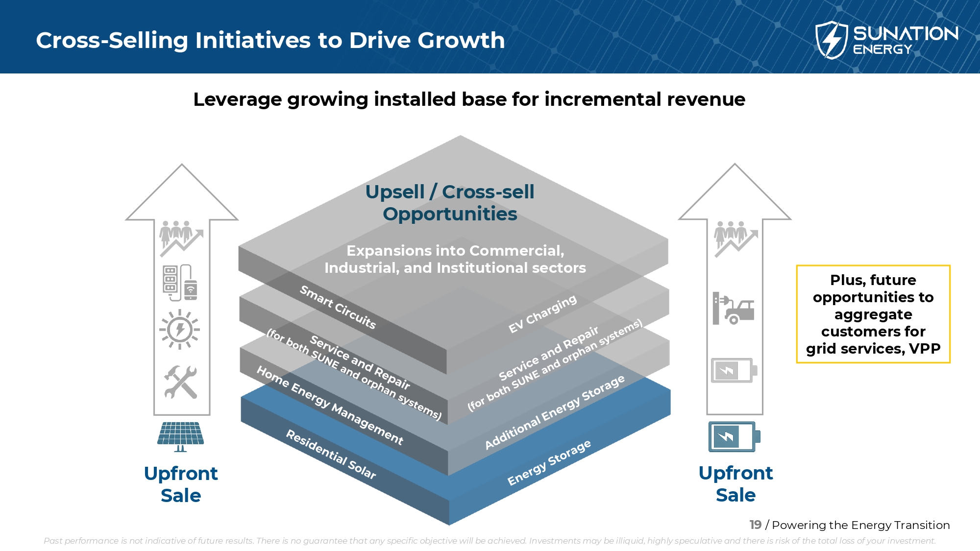The width and height of the screenshot is (980, 551).
Task: Click the SUNation Energy shield logo
Action: (x=831, y=40)
